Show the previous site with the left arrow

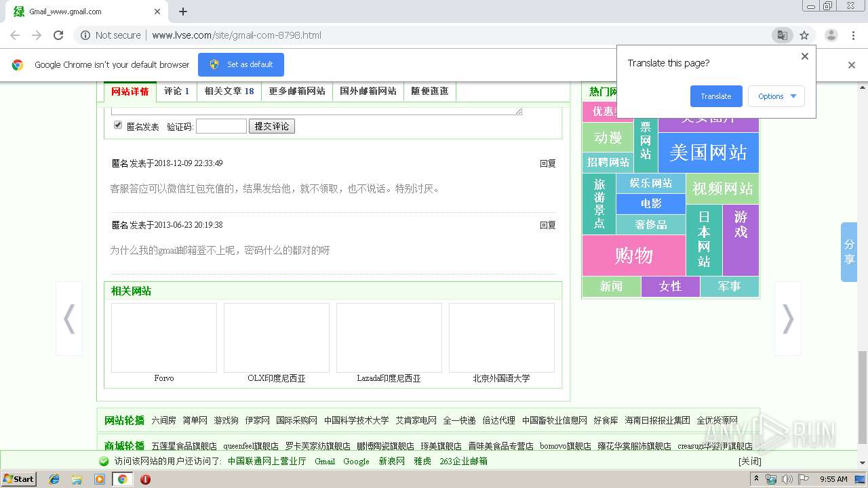tap(69, 319)
